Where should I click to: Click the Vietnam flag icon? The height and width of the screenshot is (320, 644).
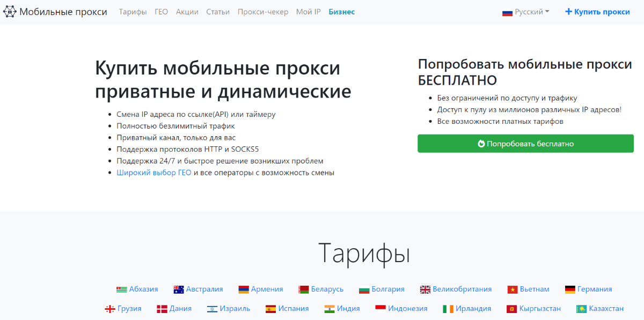[513, 289]
